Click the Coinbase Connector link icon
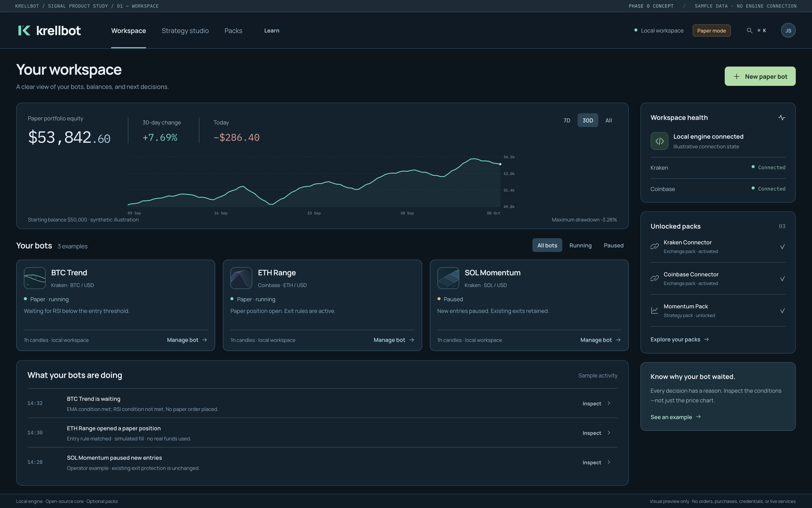This screenshot has height=508, width=812. [x=655, y=278]
